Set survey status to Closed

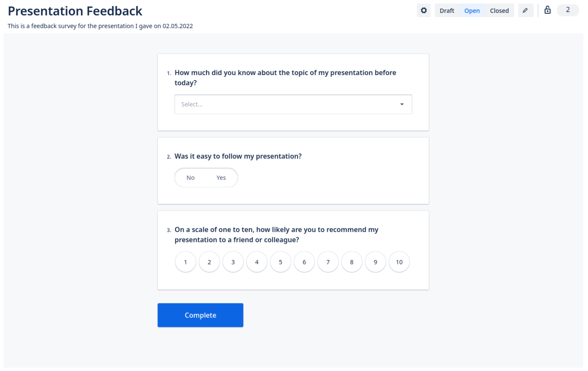(x=499, y=11)
